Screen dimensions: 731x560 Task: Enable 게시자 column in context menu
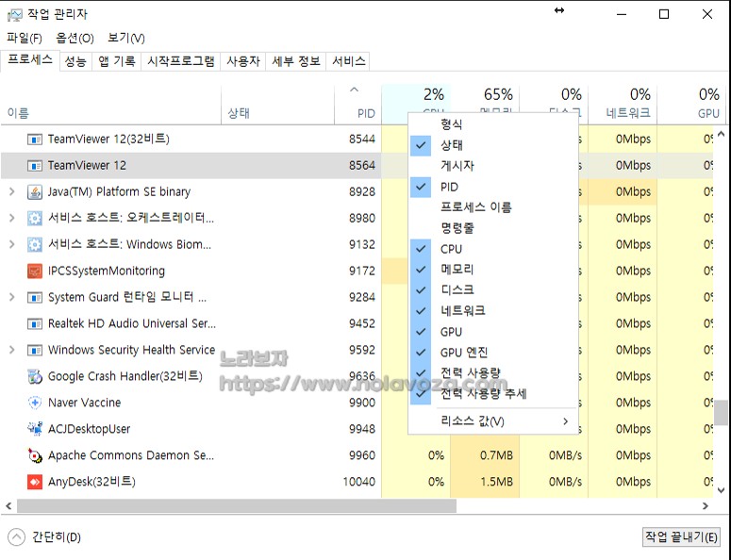(493, 166)
